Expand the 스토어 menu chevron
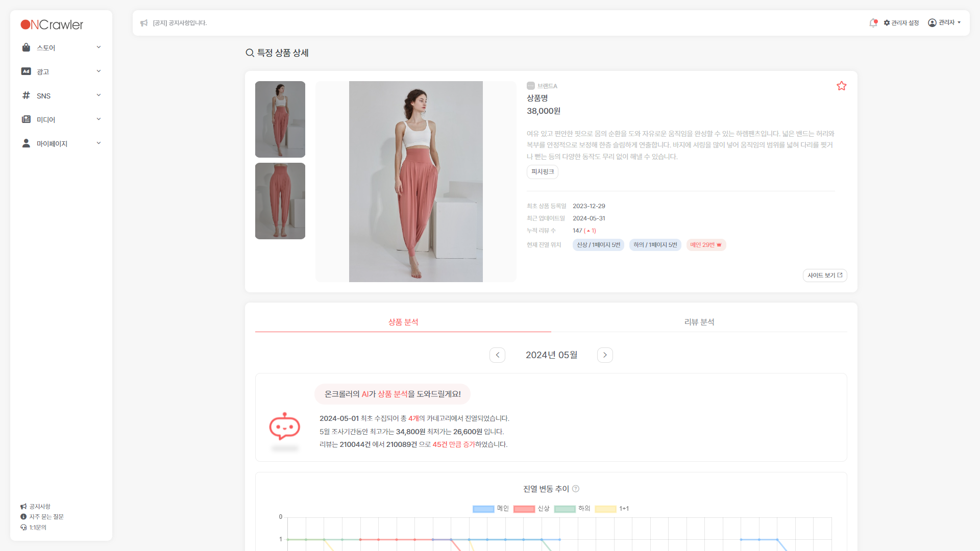This screenshot has width=980, height=551. (99, 47)
